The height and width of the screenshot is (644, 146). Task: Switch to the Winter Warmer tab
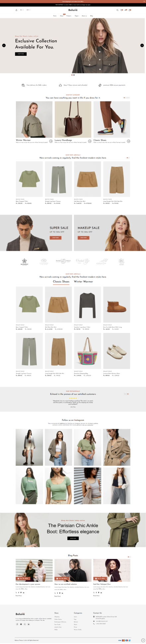[84, 281]
